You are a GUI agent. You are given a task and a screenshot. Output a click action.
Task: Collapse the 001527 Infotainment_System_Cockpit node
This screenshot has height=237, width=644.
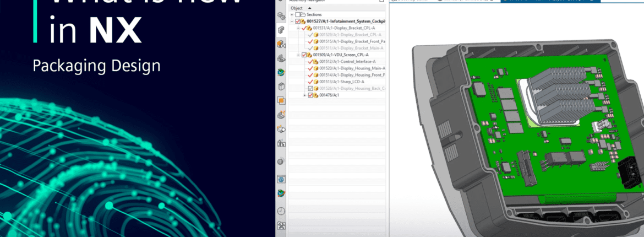[x=292, y=21]
